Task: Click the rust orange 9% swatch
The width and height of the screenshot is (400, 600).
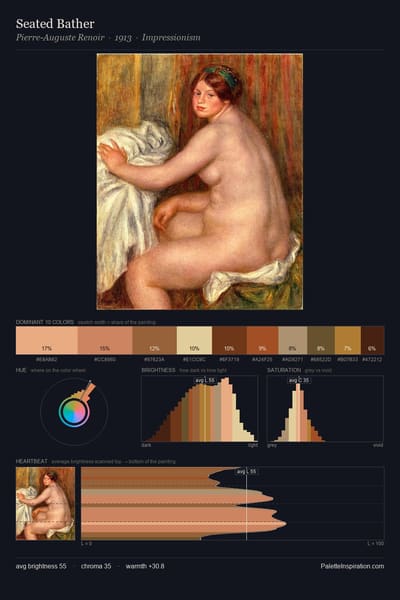Action: (x=263, y=340)
